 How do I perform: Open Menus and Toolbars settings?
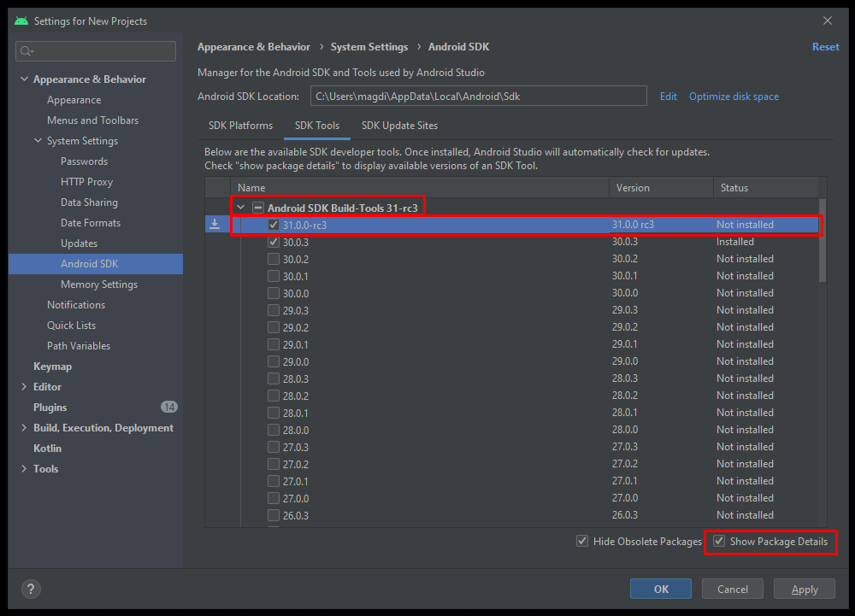coord(92,120)
